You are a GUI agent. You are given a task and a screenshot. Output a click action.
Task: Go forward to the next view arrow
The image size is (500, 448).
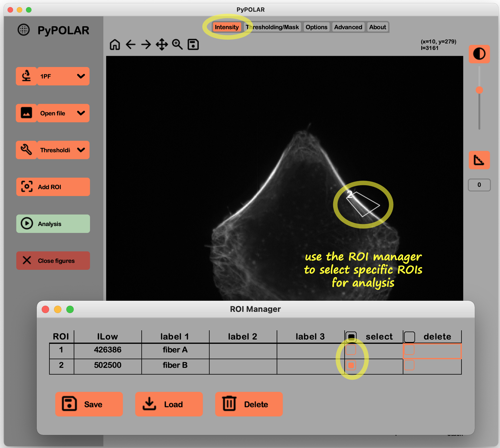pos(146,44)
